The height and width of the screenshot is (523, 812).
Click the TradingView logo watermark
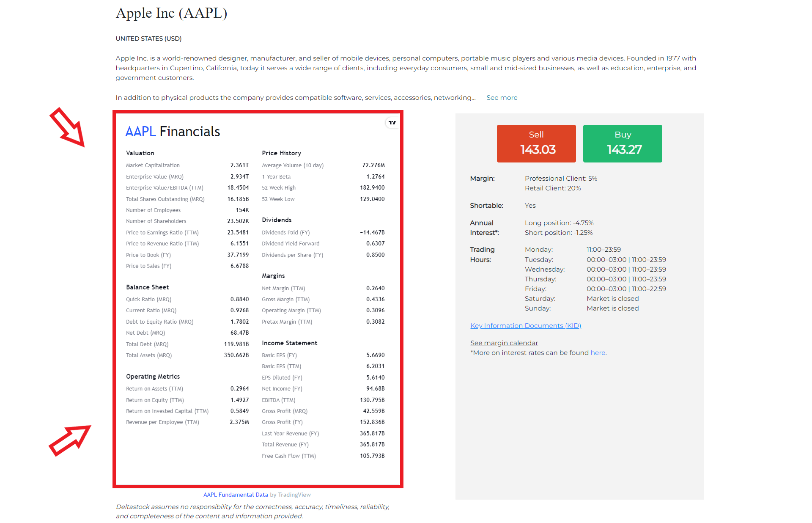tap(391, 122)
